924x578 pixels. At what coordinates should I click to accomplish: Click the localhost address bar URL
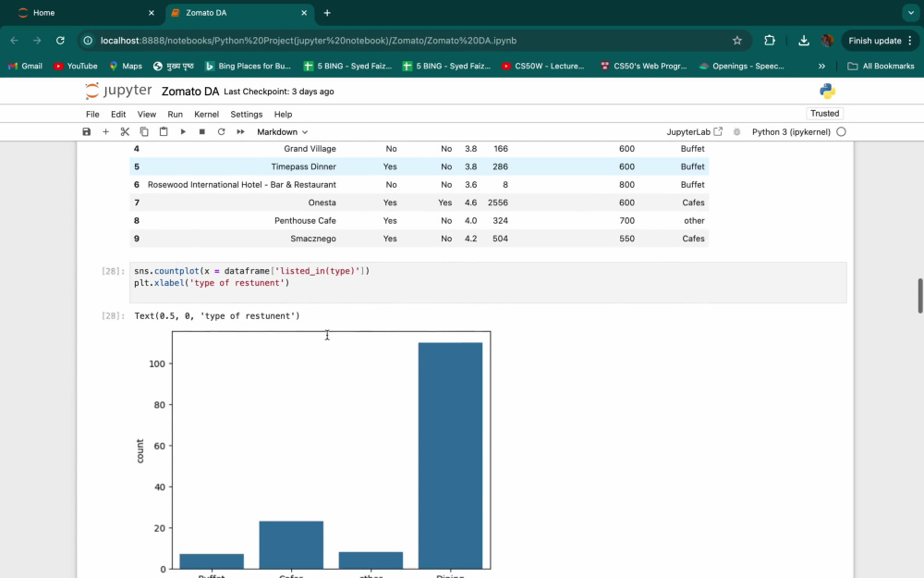click(309, 41)
